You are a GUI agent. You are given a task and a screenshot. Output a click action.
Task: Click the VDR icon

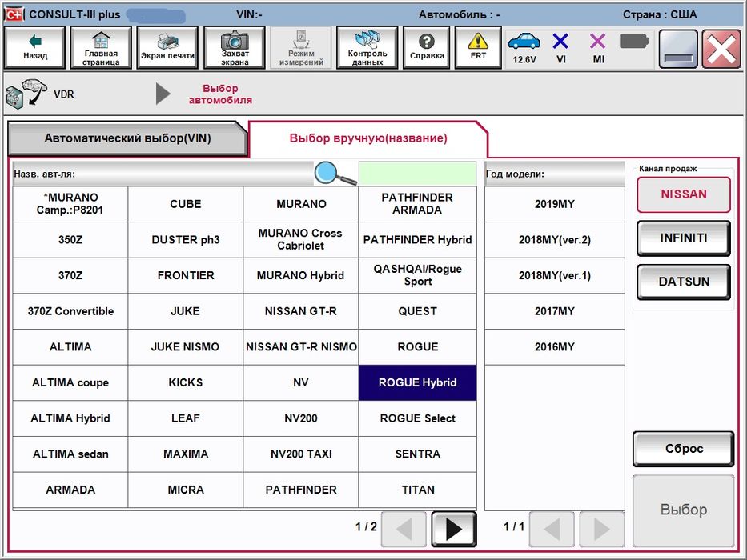pos(26,94)
